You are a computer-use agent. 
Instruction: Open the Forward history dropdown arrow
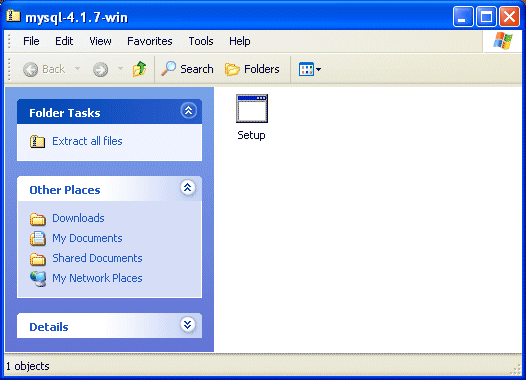click(x=120, y=69)
